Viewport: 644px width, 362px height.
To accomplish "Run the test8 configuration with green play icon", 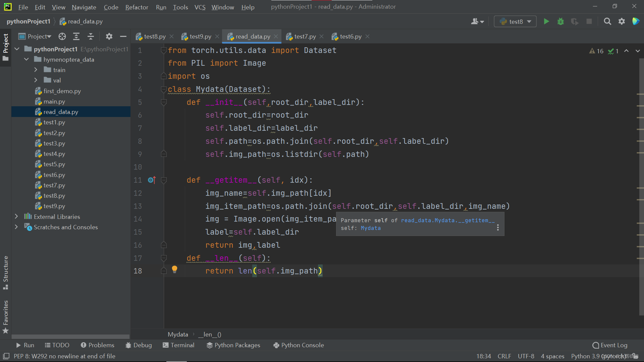I will [x=546, y=21].
